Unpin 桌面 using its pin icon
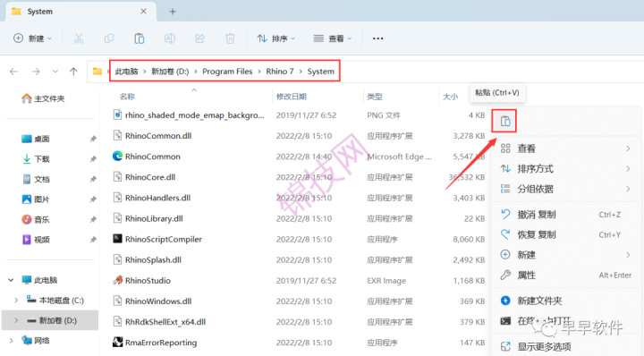 [x=93, y=139]
